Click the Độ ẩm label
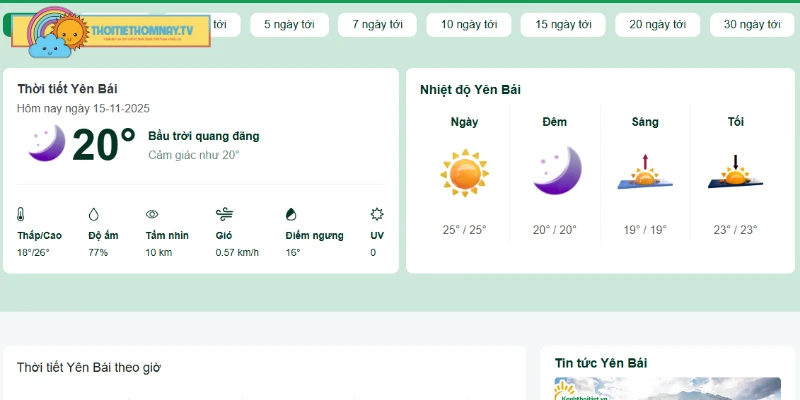Viewport: 800px width, 400px height. click(103, 236)
